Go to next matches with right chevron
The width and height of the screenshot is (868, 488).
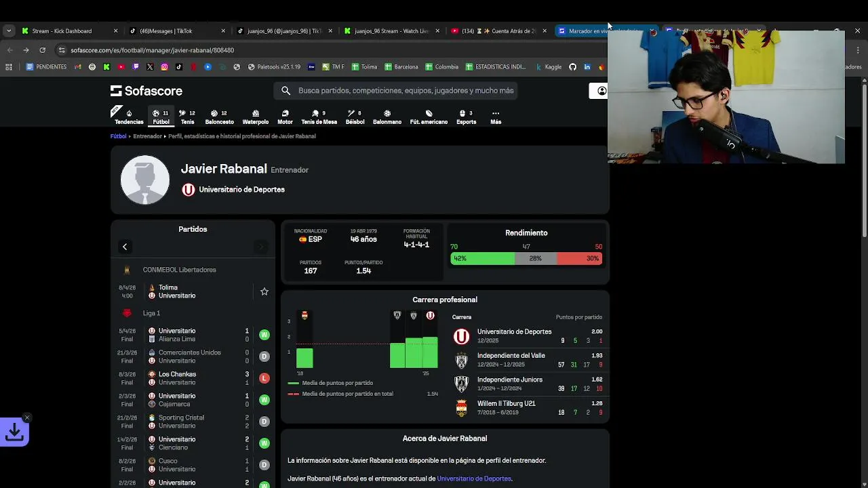click(261, 247)
